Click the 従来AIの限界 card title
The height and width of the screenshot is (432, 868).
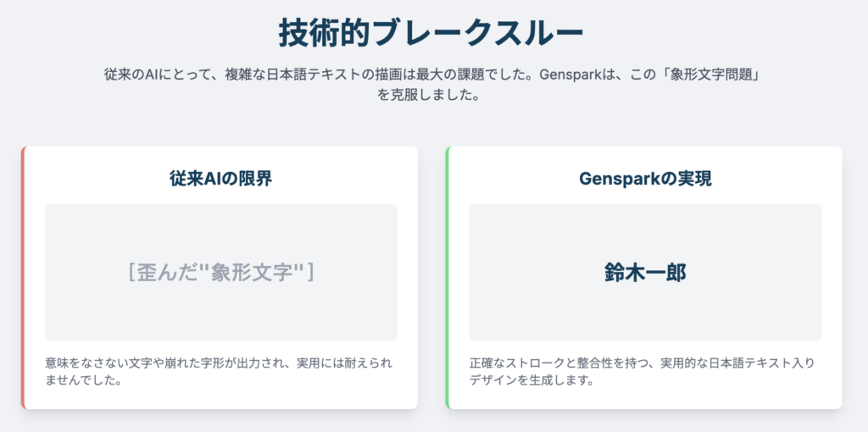(221, 179)
